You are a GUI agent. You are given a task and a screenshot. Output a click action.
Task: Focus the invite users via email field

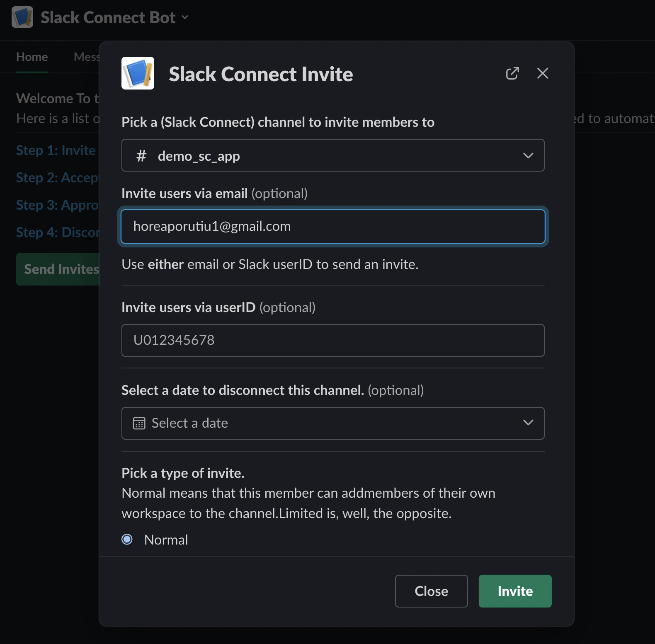pyautogui.click(x=333, y=226)
